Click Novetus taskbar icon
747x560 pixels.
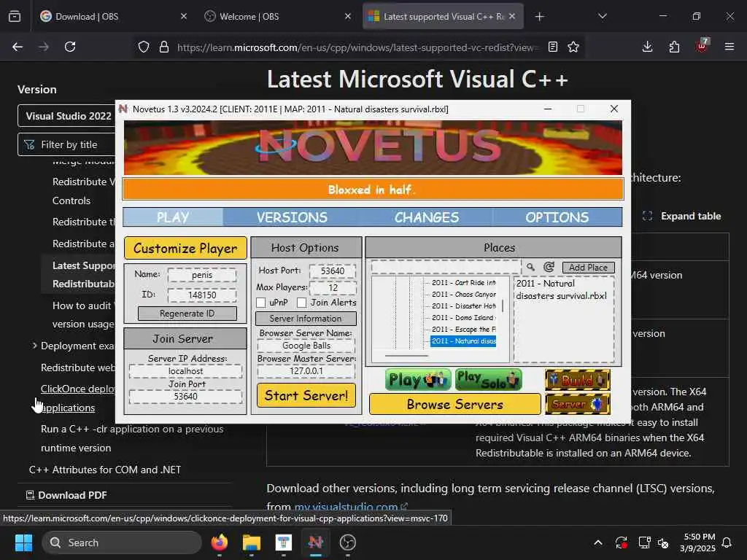coord(315,542)
